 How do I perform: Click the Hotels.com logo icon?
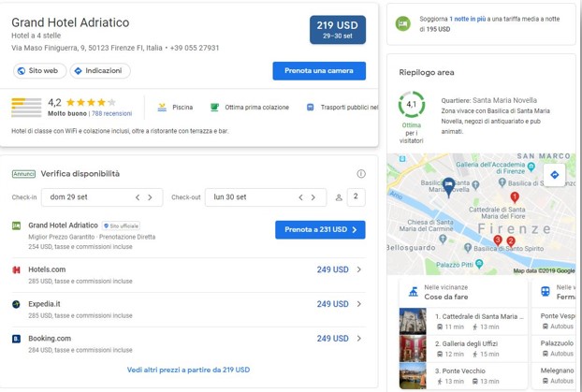coord(16,269)
